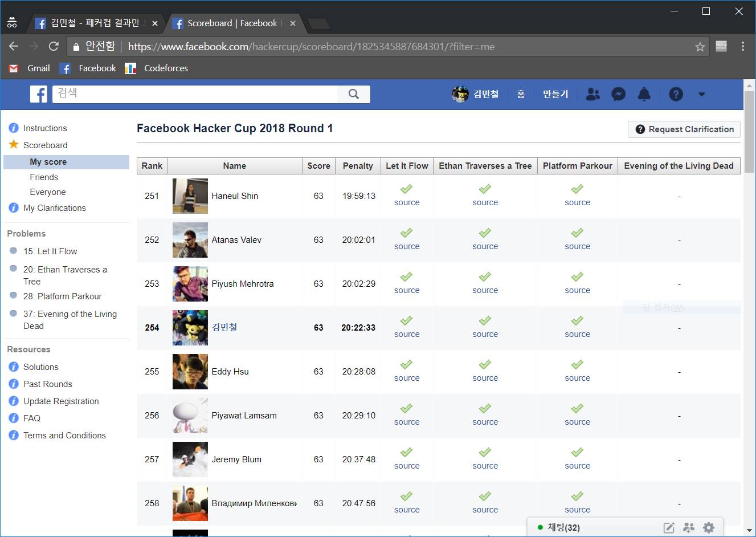
Task: Open problem 15: Let It Flow
Action: tap(50, 251)
